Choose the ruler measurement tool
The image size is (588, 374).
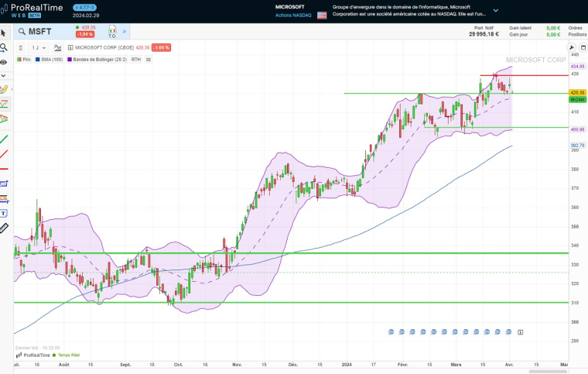(4, 228)
